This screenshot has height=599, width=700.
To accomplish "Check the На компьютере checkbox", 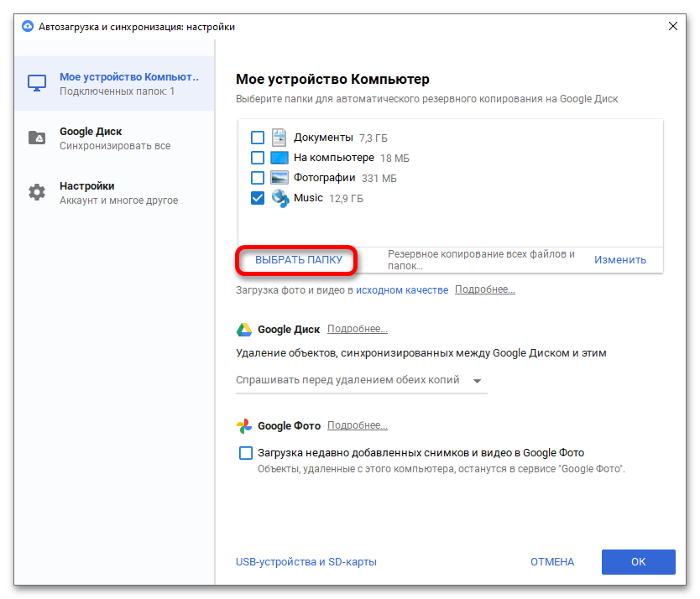I will coord(258,158).
